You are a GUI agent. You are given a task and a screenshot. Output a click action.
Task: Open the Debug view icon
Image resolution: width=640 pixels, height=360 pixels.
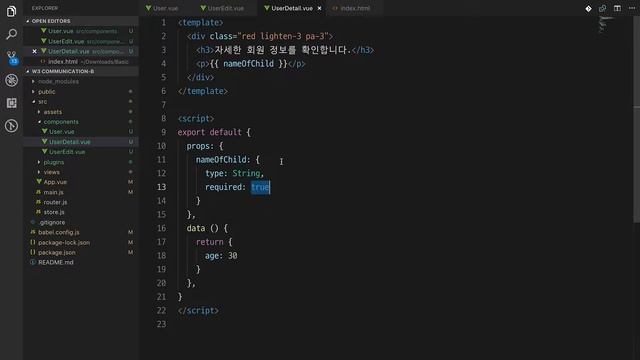click(x=11, y=80)
